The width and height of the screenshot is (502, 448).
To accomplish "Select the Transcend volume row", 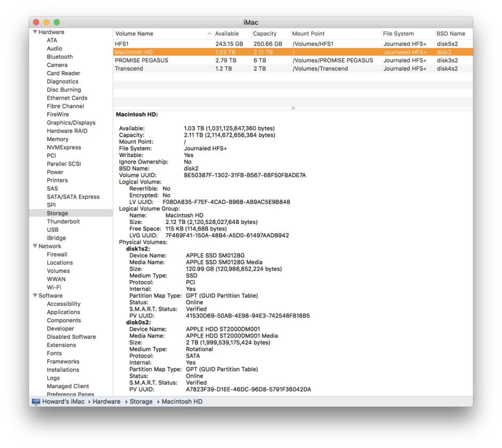I will [160, 68].
